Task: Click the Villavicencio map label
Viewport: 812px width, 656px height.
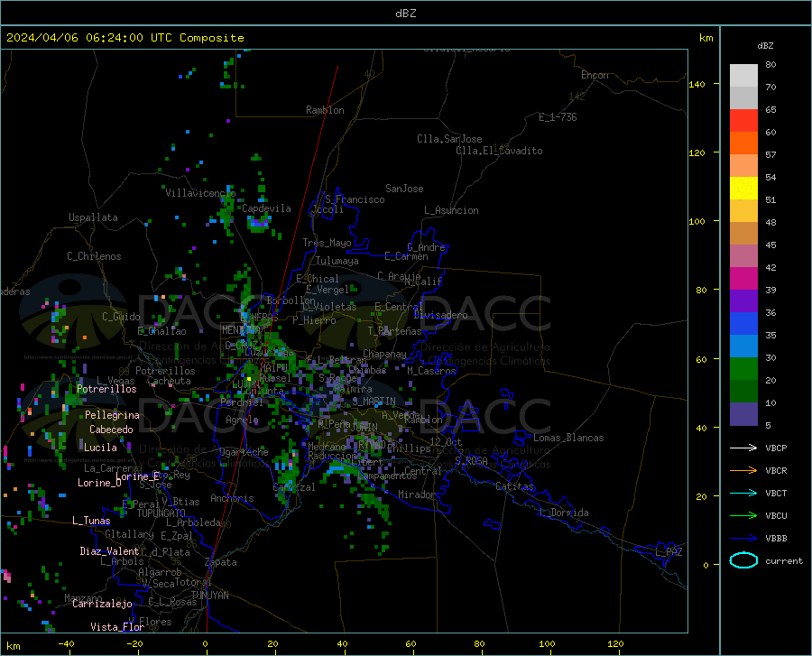Action: 200,193
